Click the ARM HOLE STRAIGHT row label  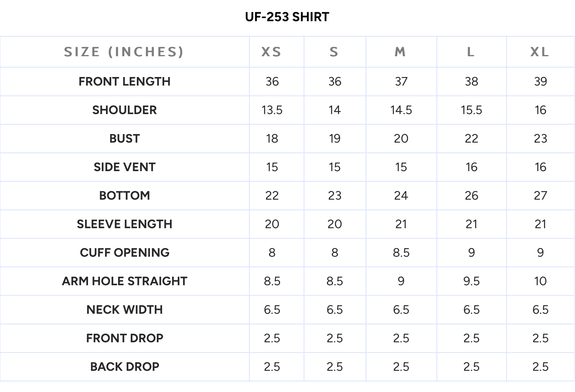(x=124, y=281)
